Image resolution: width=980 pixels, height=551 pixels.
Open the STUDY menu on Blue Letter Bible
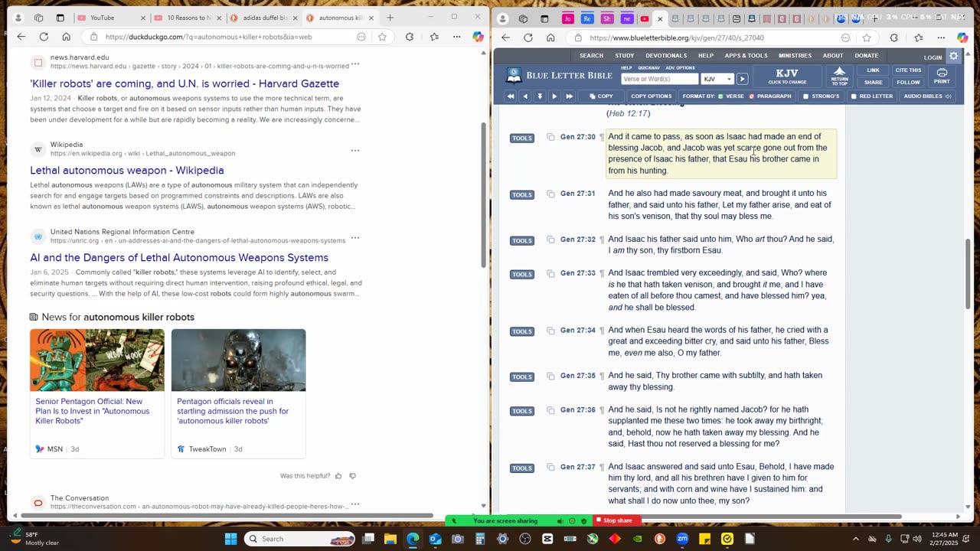pos(624,55)
